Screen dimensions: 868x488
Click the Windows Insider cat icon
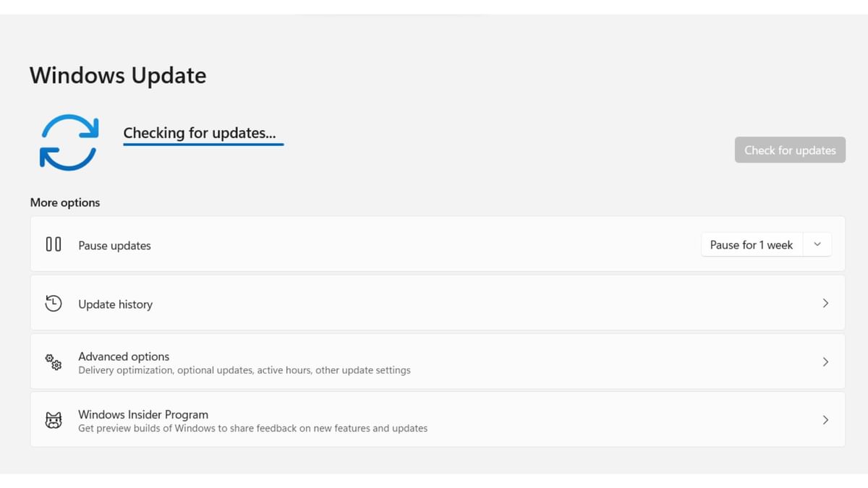pyautogui.click(x=54, y=420)
